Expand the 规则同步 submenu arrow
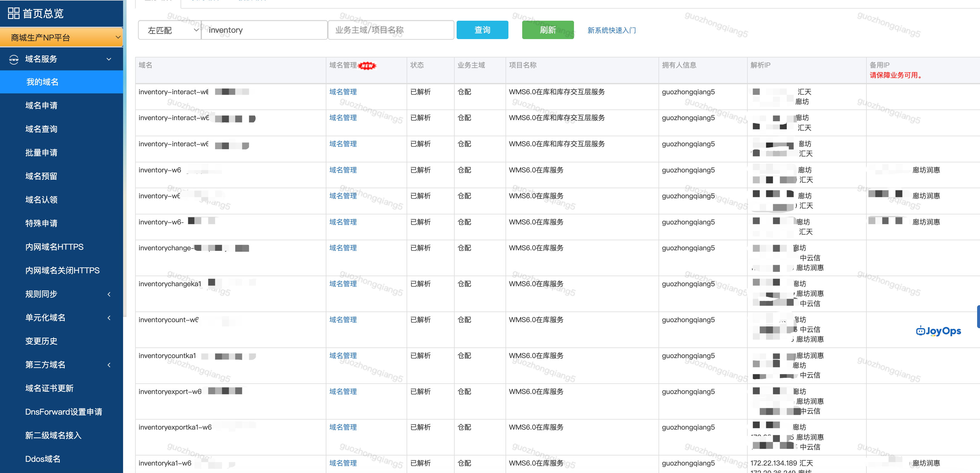Screen dimensions: 980x473 point(109,294)
